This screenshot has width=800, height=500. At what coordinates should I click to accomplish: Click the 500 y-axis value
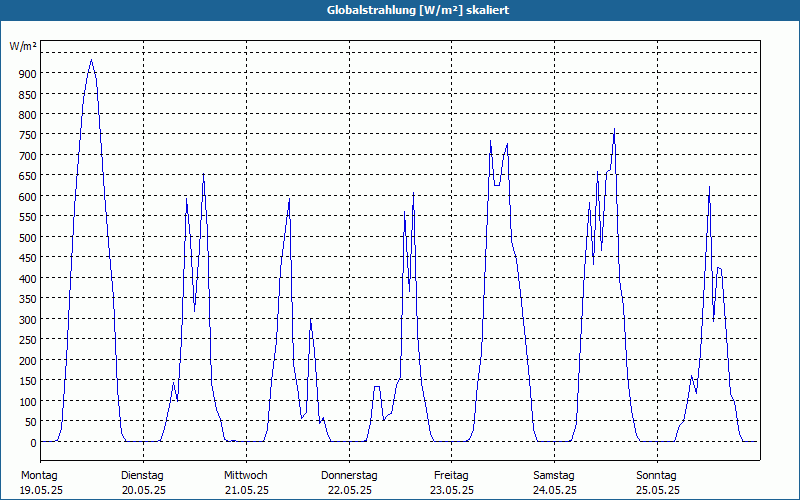coord(28,237)
